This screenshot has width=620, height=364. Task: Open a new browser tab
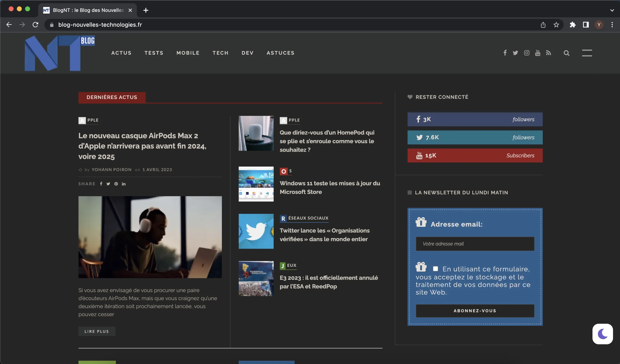(146, 10)
